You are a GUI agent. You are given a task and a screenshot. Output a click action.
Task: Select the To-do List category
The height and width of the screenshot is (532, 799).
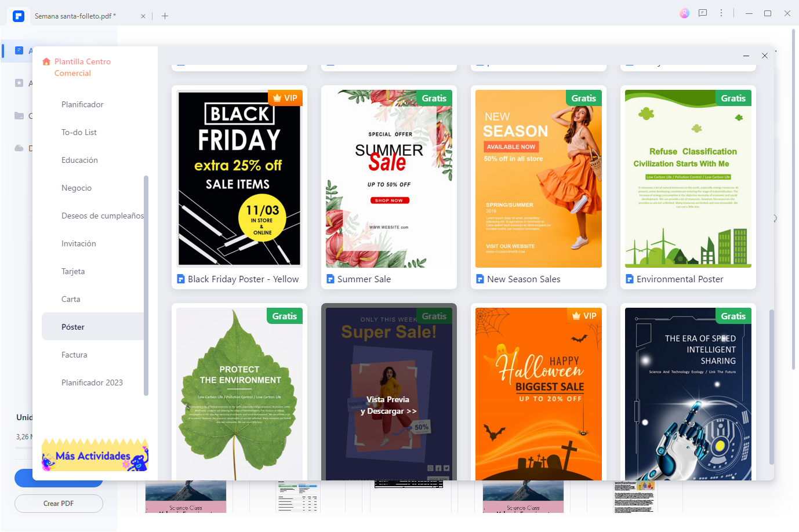click(x=79, y=132)
